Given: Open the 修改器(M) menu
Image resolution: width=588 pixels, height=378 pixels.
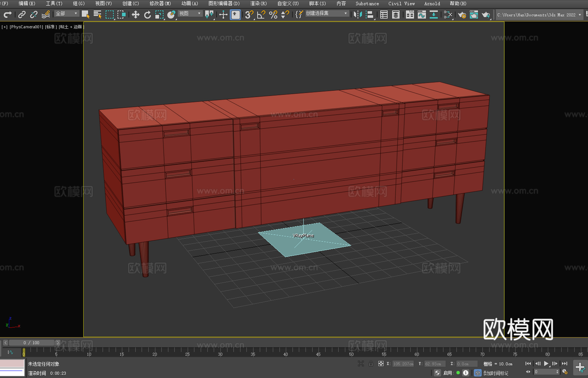Looking at the screenshot, I should tap(160, 3).
